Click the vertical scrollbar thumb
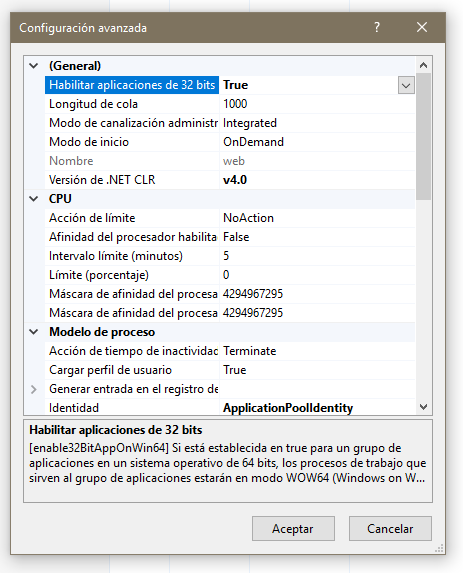 424,136
